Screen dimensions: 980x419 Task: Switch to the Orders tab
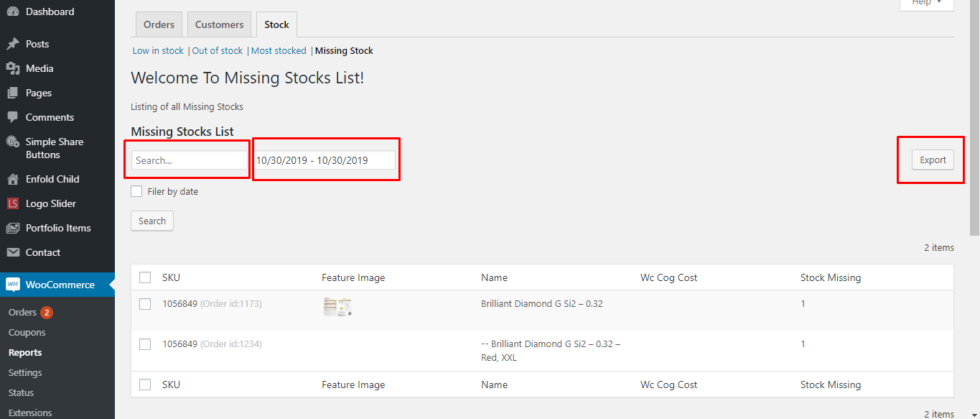(x=159, y=24)
